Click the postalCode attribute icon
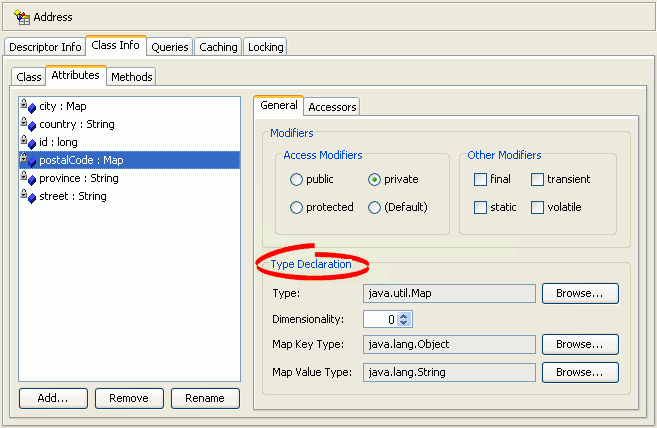The image size is (657, 428). pyautogui.click(x=28, y=160)
